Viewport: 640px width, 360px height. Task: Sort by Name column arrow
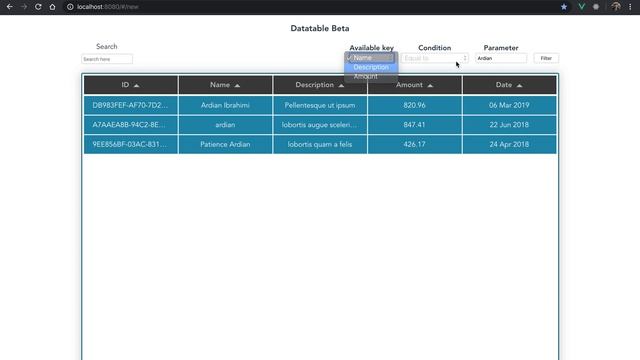[237, 85]
